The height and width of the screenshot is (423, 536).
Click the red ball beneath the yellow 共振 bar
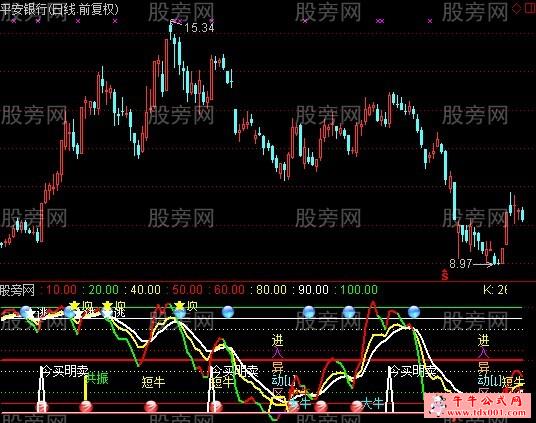tap(86, 407)
